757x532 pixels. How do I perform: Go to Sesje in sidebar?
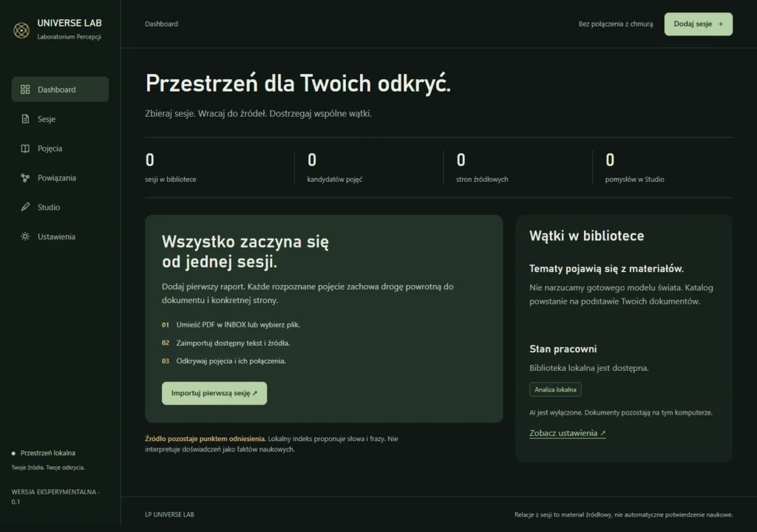coord(60,119)
